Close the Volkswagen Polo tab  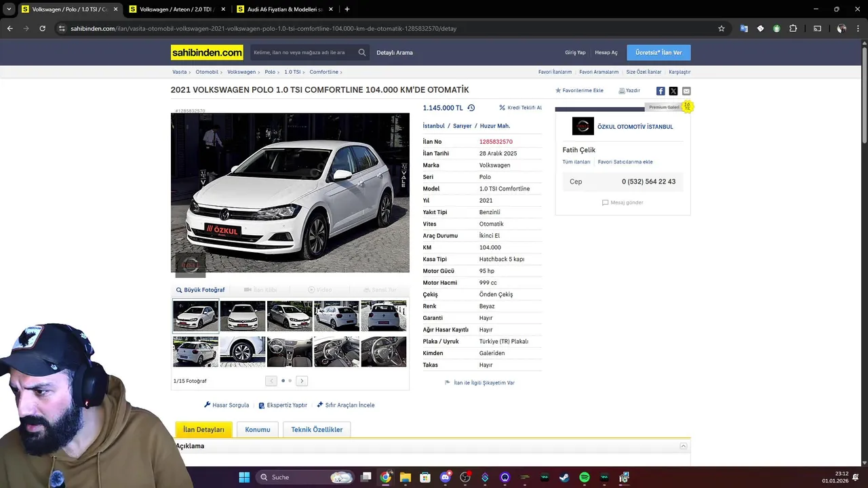(x=115, y=9)
